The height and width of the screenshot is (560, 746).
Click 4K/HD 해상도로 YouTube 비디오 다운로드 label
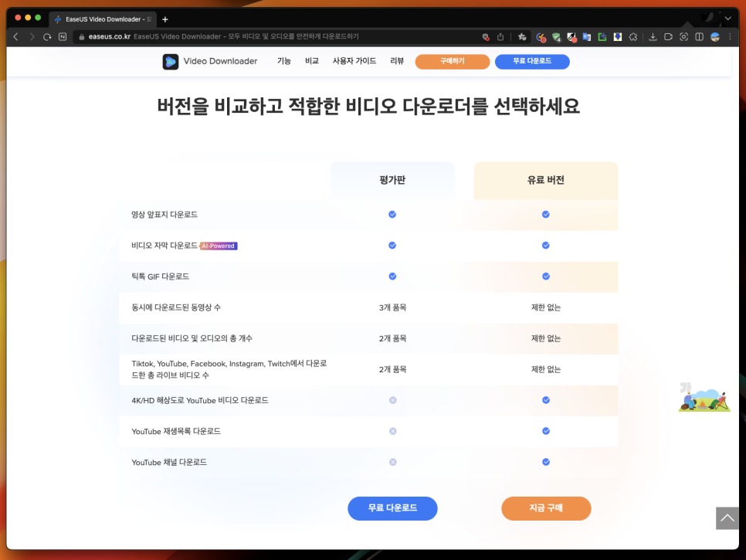click(200, 400)
